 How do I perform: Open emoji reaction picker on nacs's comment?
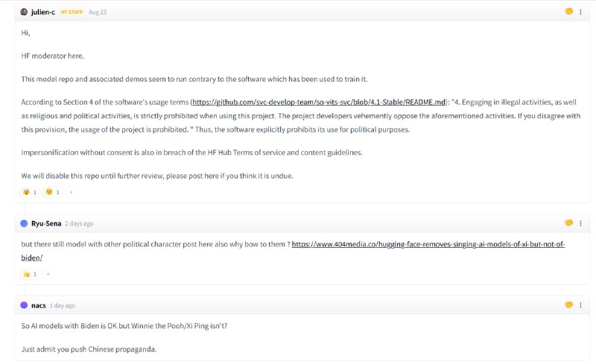pyautogui.click(x=568, y=304)
